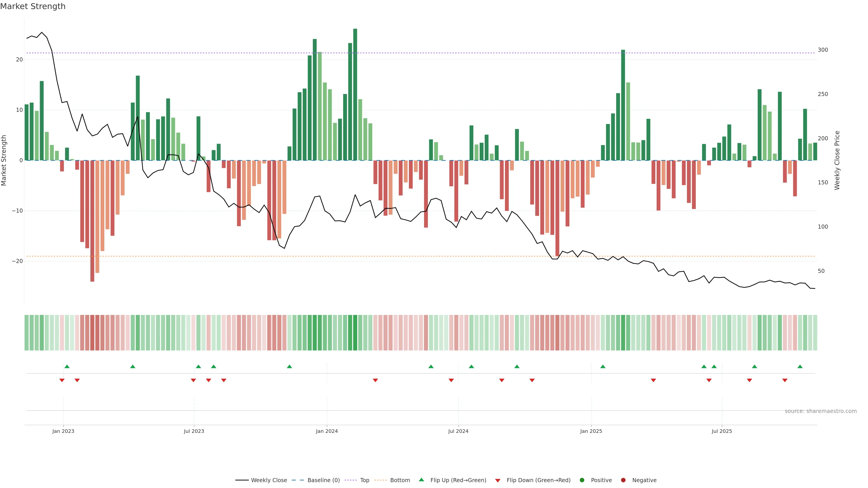Click the flip-up marker just after Jan 2025
Viewport: 868px width, 488px height.
(x=603, y=366)
